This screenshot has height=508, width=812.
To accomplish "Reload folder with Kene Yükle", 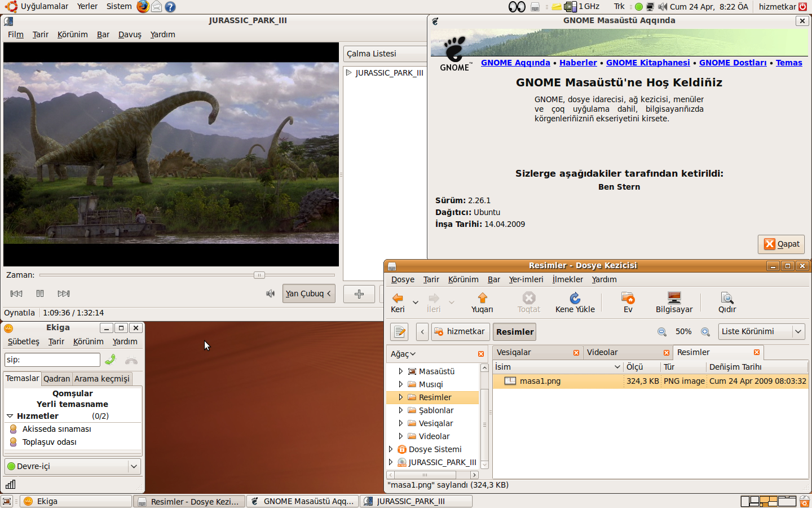I will pyautogui.click(x=575, y=303).
